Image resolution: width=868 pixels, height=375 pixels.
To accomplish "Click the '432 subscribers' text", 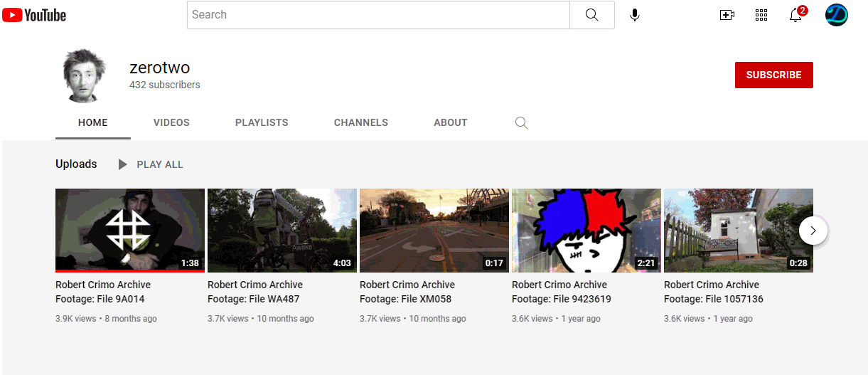I will pyautogui.click(x=165, y=85).
